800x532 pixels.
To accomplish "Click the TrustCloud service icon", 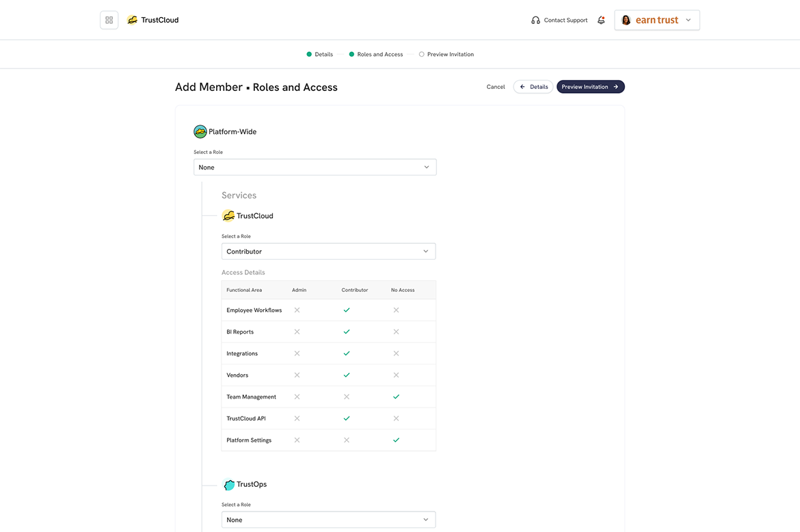I will 228,216.
